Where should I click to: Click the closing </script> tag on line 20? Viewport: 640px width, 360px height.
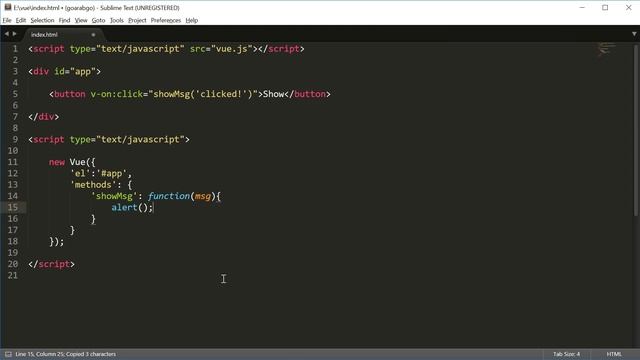51,264
